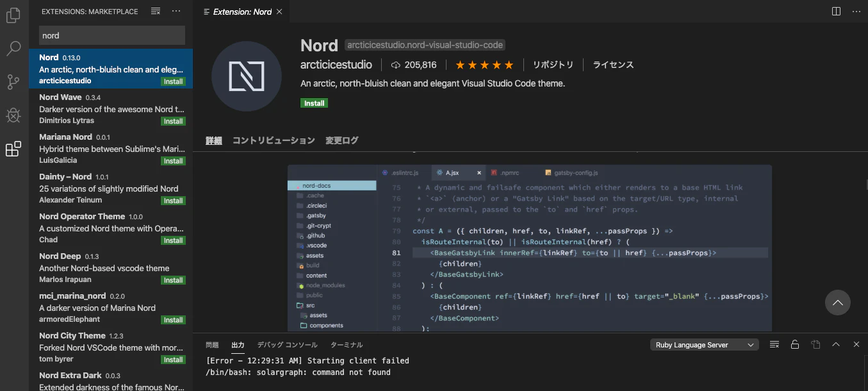This screenshot has height=391, width=868.
Task: Open the Extensions view in activity bar
Action: (x=13, y=149)
